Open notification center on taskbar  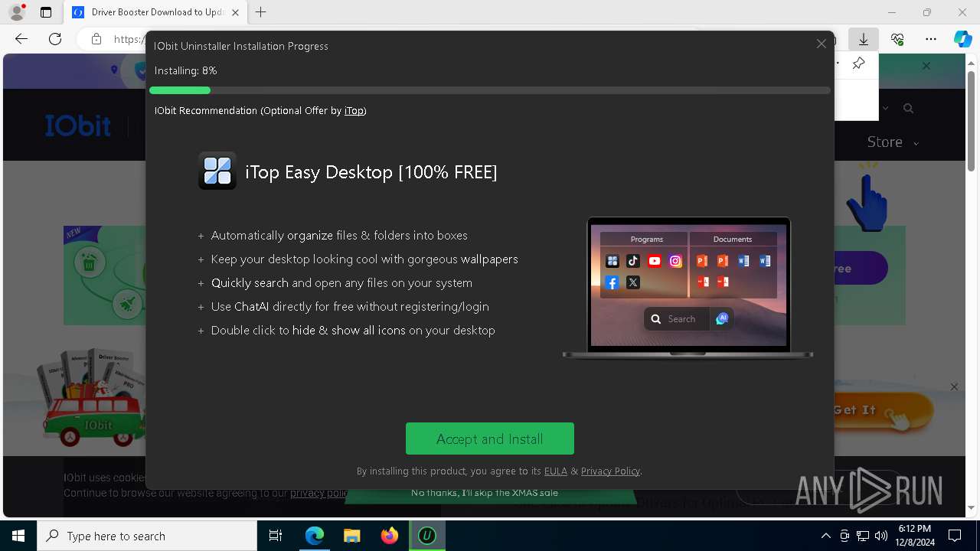click(955, 536)
